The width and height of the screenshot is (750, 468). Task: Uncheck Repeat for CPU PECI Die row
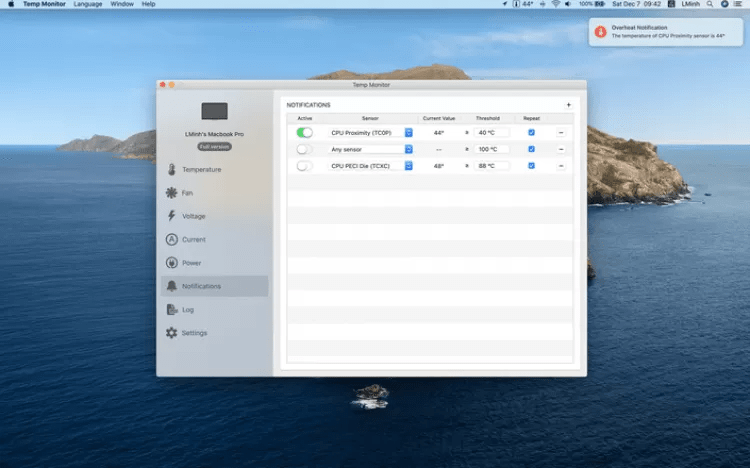[531, 166]
